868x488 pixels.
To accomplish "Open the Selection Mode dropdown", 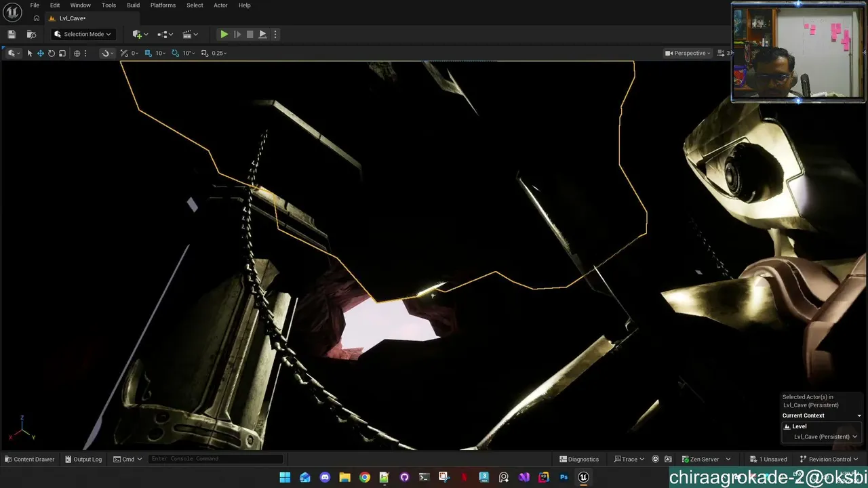I will tap(83, 34).
